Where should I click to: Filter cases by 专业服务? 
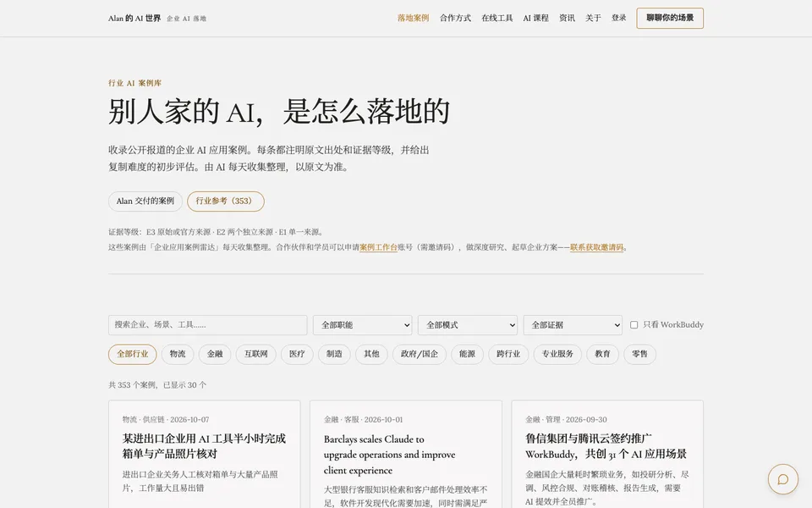557,354
